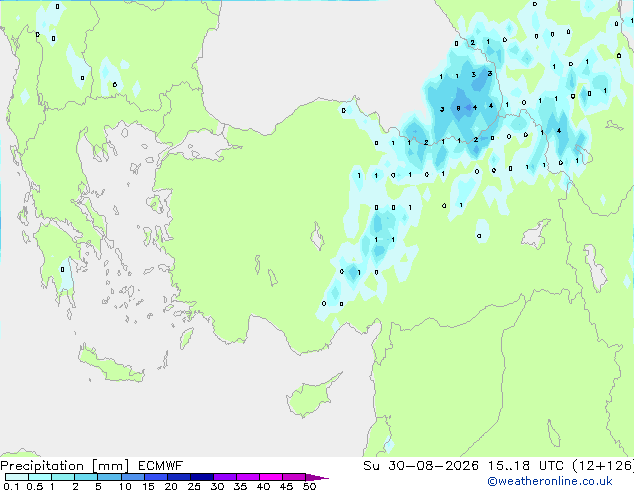Click the arrow tip beyond 50 on legend

pyautogui.click(x=317, y=477)
